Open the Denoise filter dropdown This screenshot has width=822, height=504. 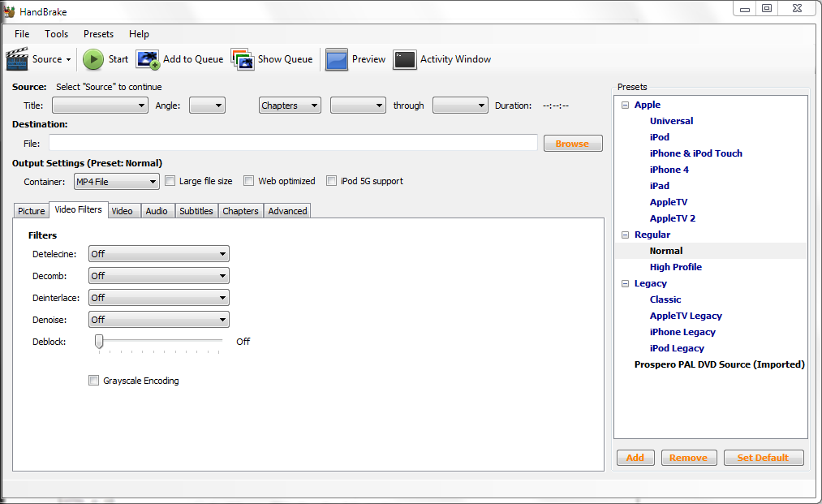(158, 320)
